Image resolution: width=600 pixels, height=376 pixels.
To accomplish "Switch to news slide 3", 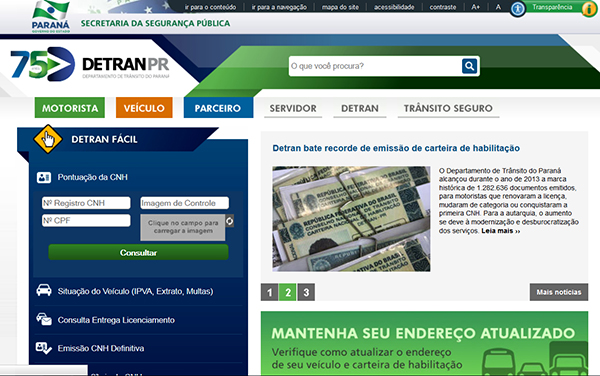I will point(306,292).
